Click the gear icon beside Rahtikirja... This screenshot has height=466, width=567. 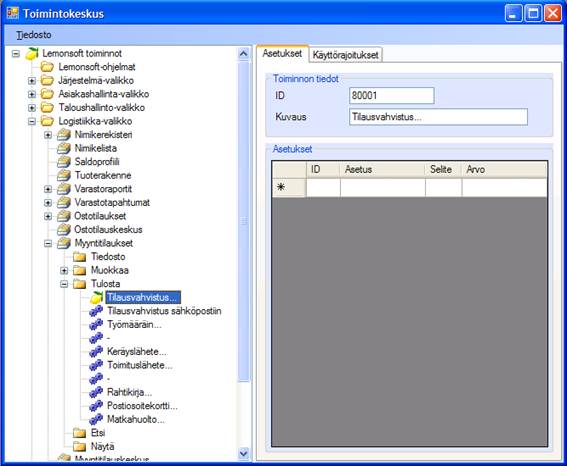[x=96, y=392]
